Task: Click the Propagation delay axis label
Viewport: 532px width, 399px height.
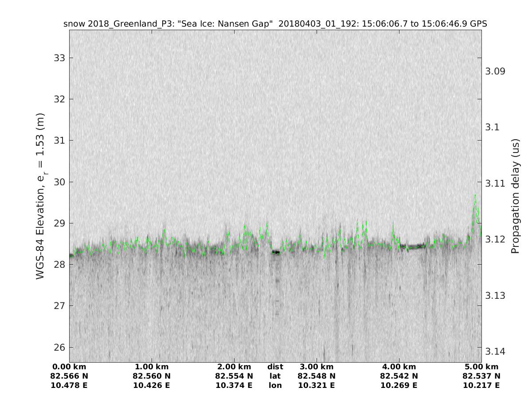Action: click(515, 196)
